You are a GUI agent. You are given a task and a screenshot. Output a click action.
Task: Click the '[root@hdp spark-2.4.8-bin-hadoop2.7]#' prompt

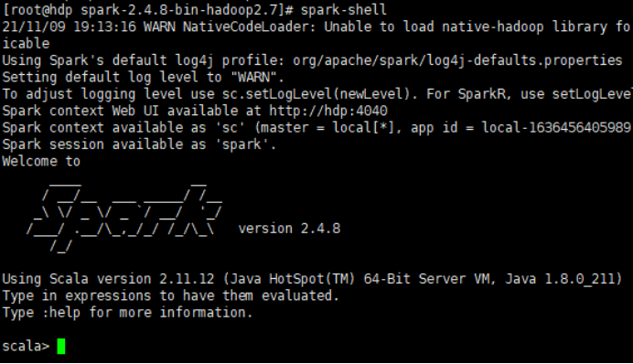148,9
